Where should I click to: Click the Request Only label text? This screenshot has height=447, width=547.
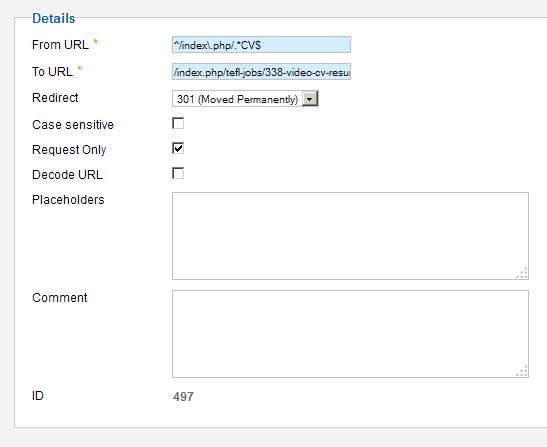point(69,150)
